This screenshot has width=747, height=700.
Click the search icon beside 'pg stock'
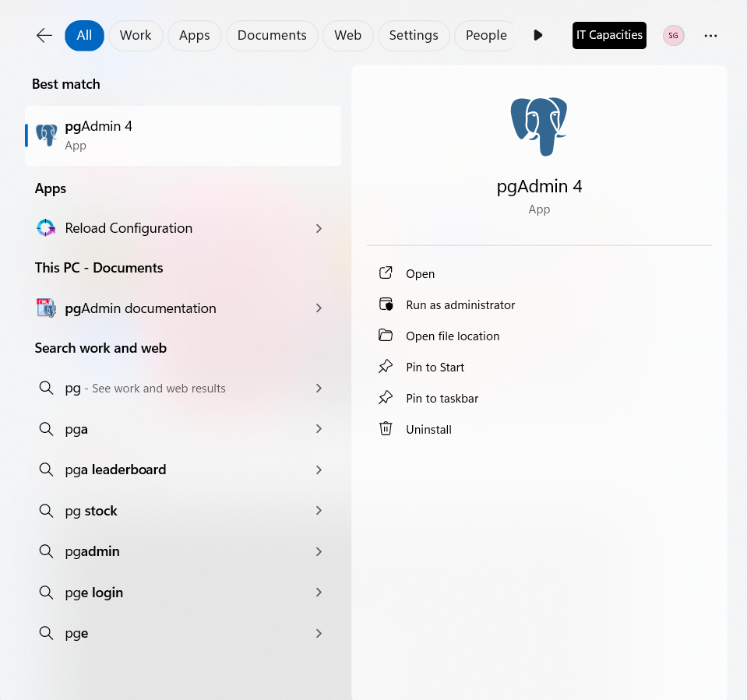pos(46,511)
